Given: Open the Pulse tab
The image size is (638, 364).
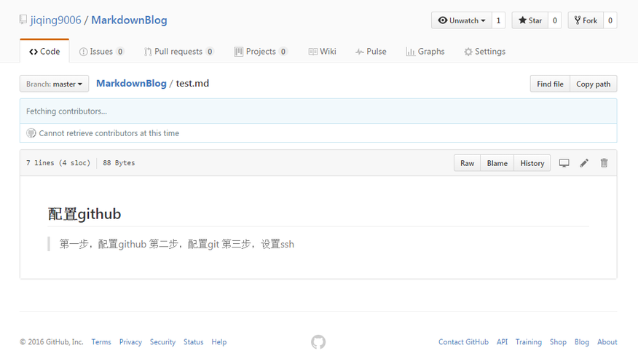Looking at the screenshot, I should (x=371, y=52).
